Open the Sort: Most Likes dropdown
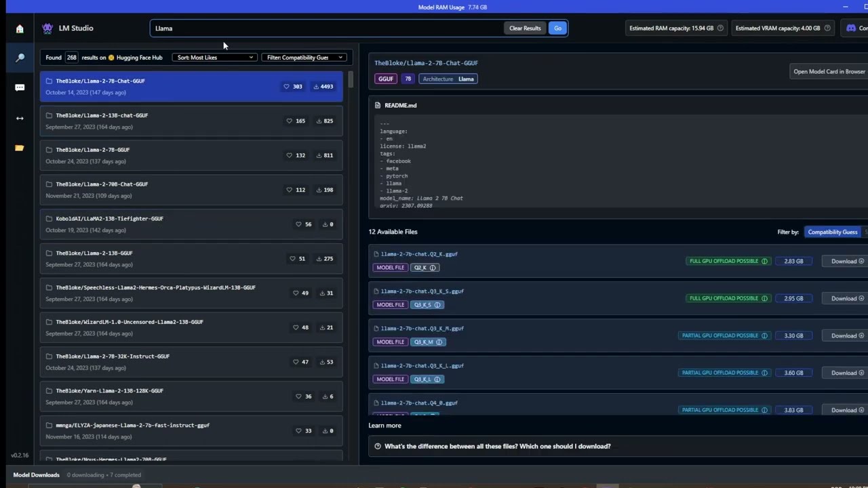 click(214, 58)
